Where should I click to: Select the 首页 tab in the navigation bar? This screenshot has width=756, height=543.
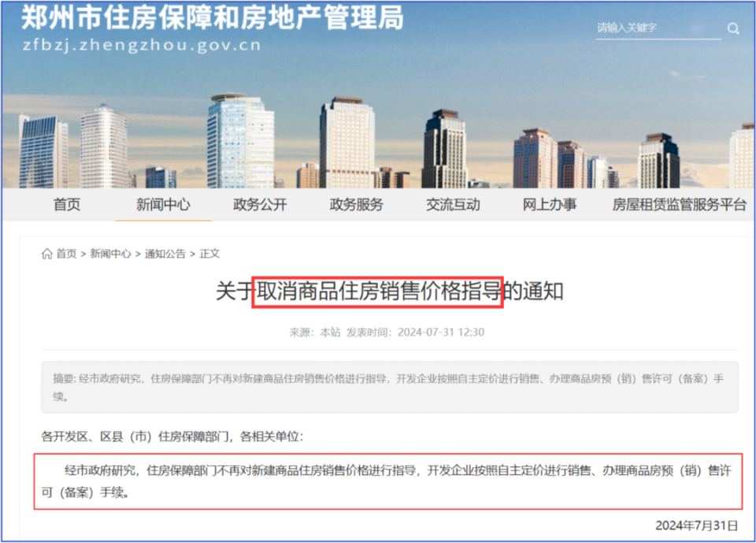click(x=66, y=204)
